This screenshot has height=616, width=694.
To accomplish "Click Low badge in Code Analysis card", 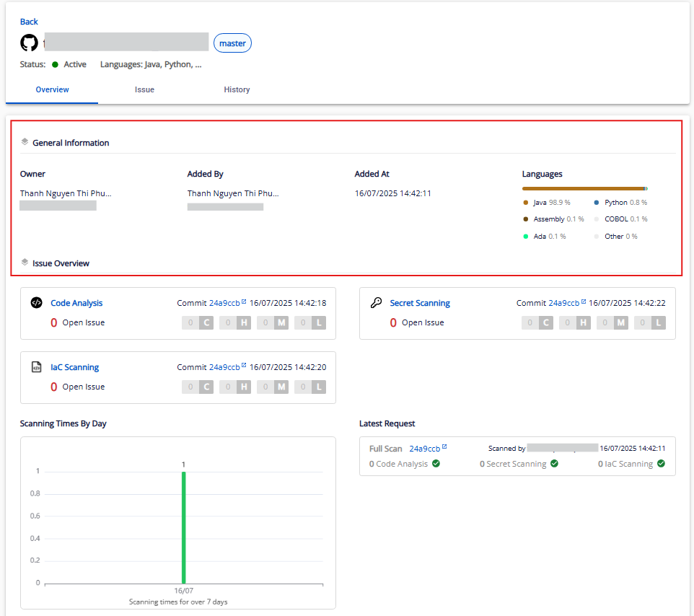I will point(310,322).
